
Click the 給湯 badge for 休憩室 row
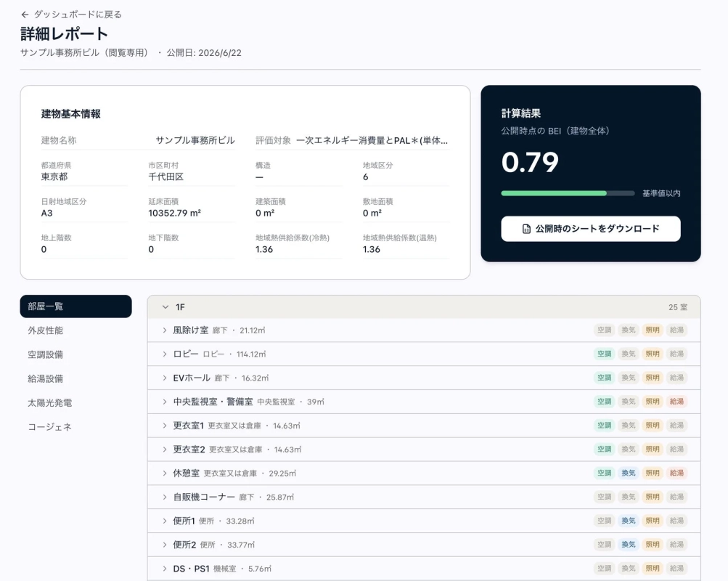click(676, 474)
